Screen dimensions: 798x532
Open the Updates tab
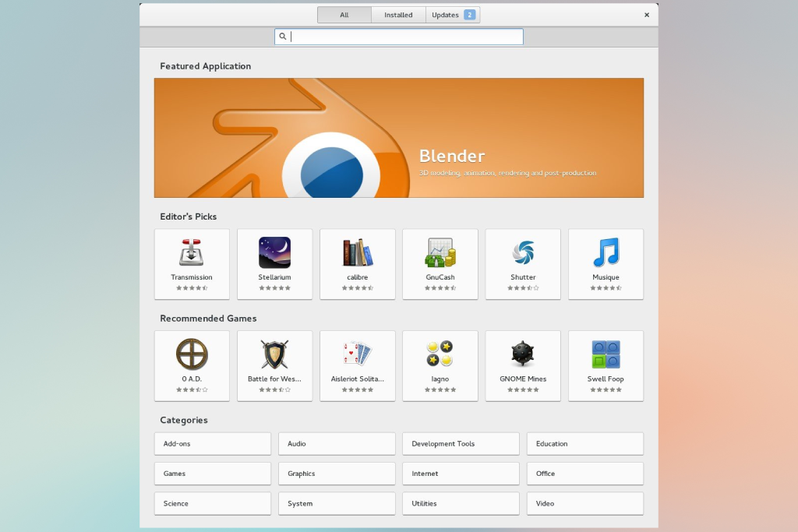point(453,15)
